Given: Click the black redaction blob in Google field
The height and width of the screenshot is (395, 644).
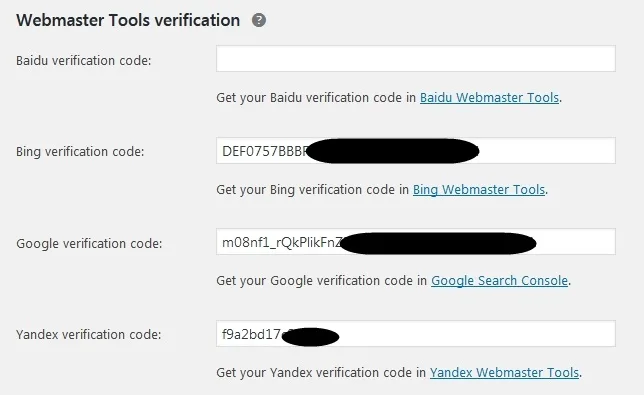Looking at the screenshot, I should [x=438, y=243].
